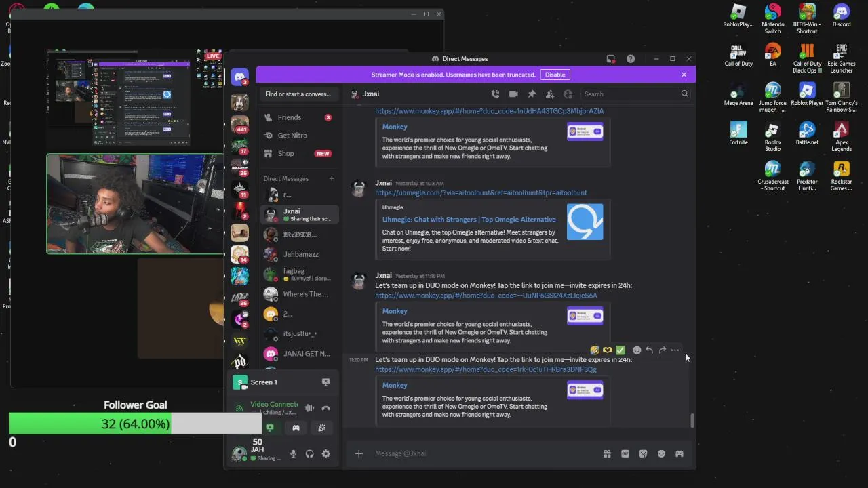868x488 pixels.
Task: Open monkey.app link with code UuNP6GSI24XzLIcjeS6A
Action: (486, 296)
